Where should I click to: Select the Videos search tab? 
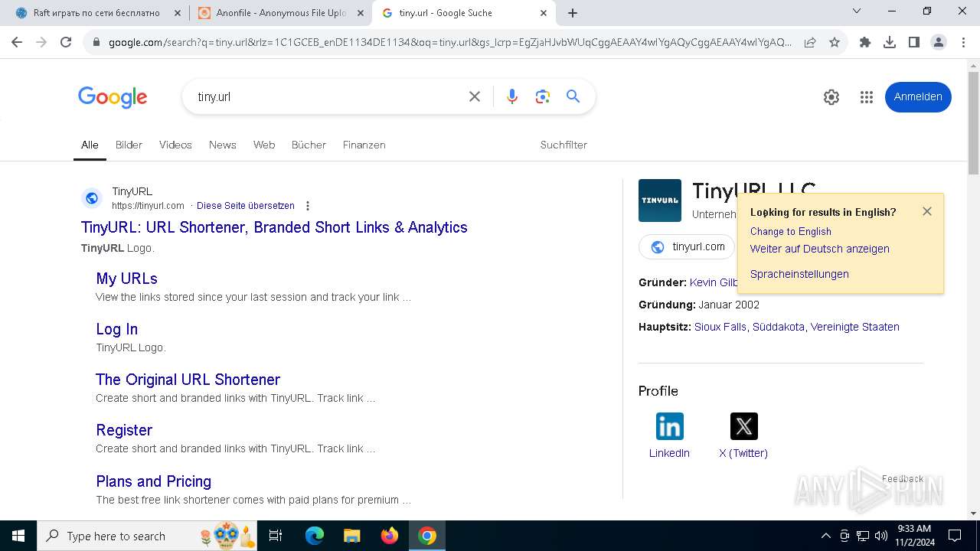pyautogui.click(x=175, y=145)
